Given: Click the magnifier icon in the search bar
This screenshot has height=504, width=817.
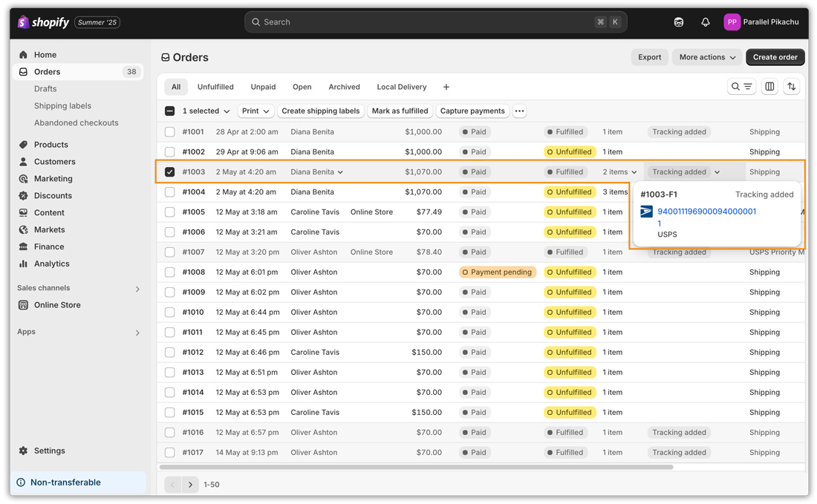Looking at the screenshot, I should click(255, 22).
